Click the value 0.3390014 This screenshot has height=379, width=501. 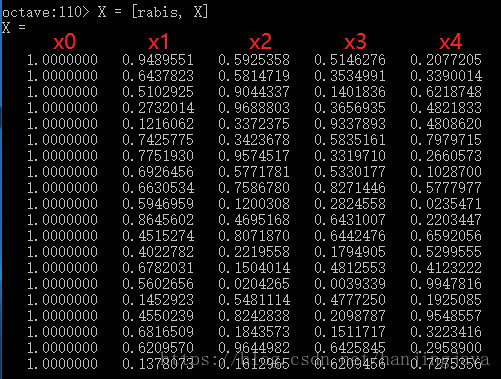click(446, 76)
